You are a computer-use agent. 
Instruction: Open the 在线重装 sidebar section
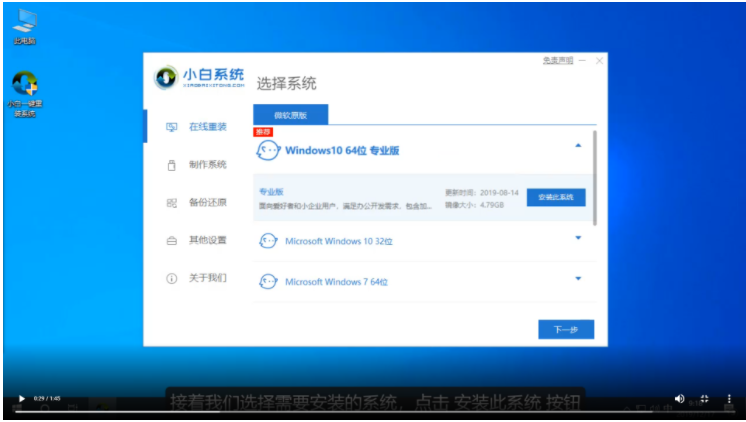(196, 127)
